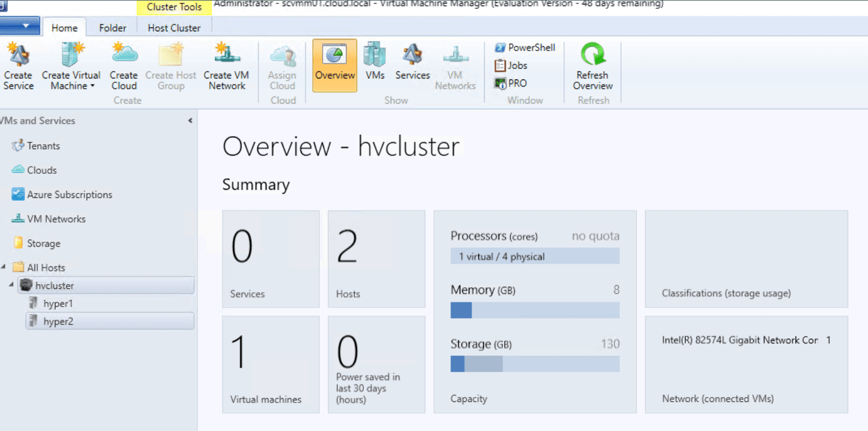868x431 pixels.
Task: Click the Memory usage bar
Action: coord(534,310)
